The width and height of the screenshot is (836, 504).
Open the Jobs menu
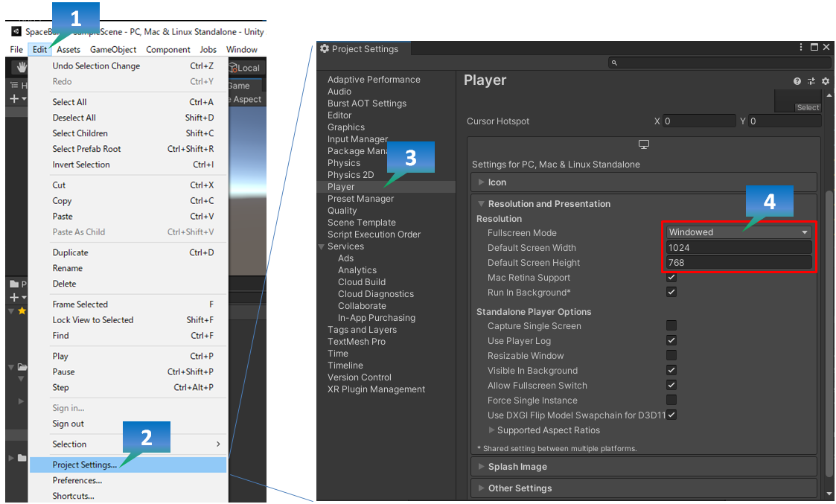[x=208, y=50]
